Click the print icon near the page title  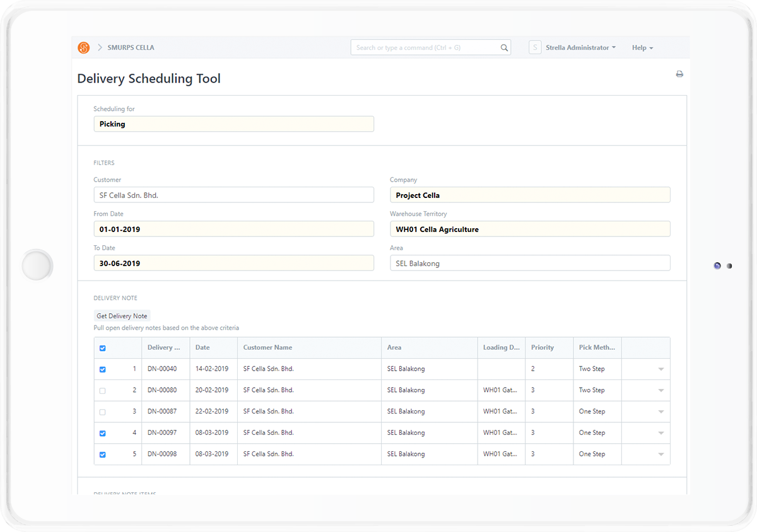679,74
